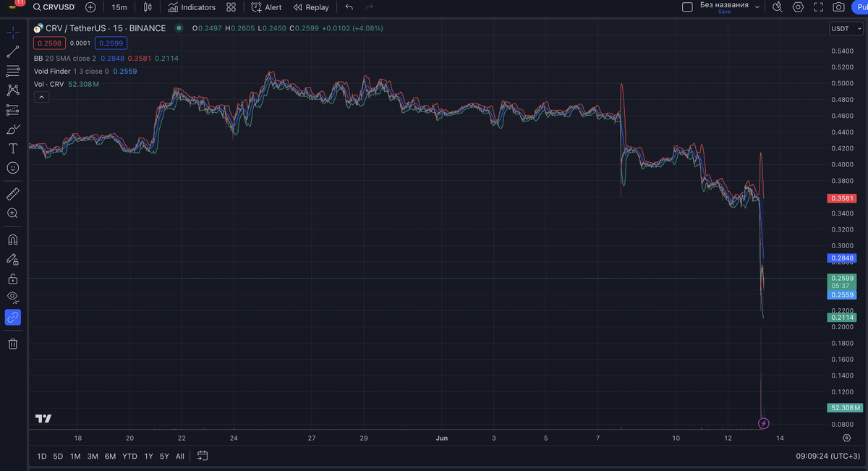Click the 0.2848 blue price label
Image resolution: width=868 pixels, height=471 pixels.
pyautogui.click(x=843, y=258)
